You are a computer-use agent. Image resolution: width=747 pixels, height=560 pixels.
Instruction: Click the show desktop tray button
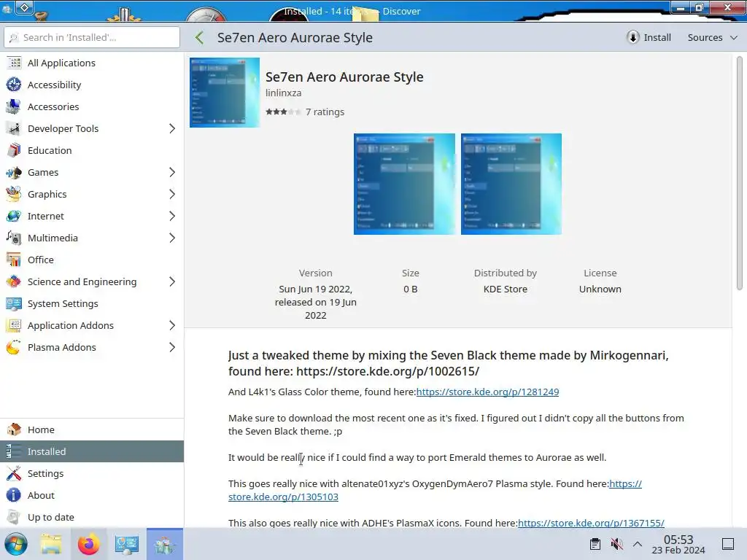(728, 544)
